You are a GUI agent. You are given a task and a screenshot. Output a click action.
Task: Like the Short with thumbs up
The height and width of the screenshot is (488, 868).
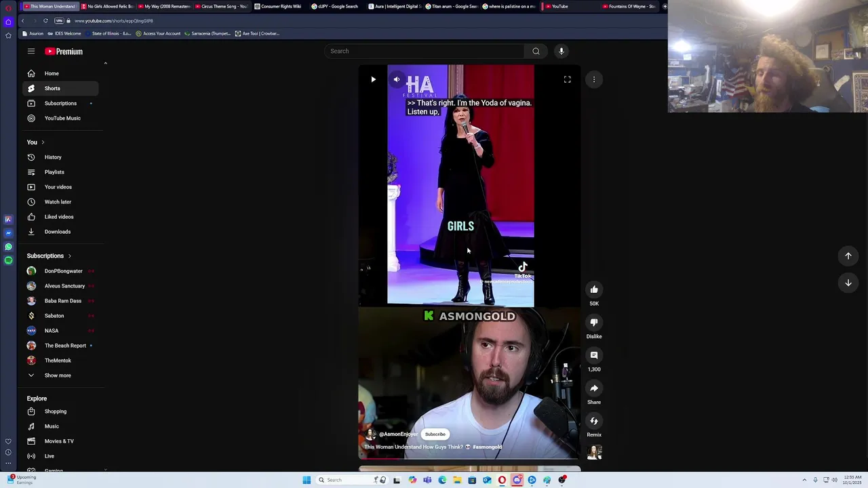pyautogui.click(x=594, y=289)
